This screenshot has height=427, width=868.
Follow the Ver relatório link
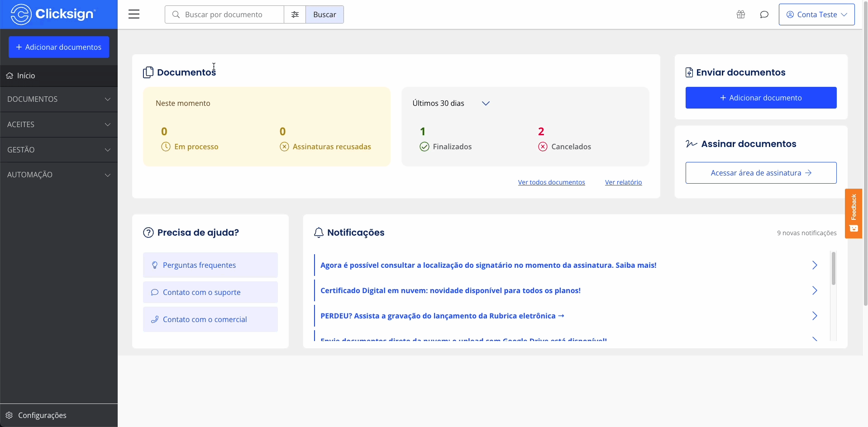[x=623, y=182]
